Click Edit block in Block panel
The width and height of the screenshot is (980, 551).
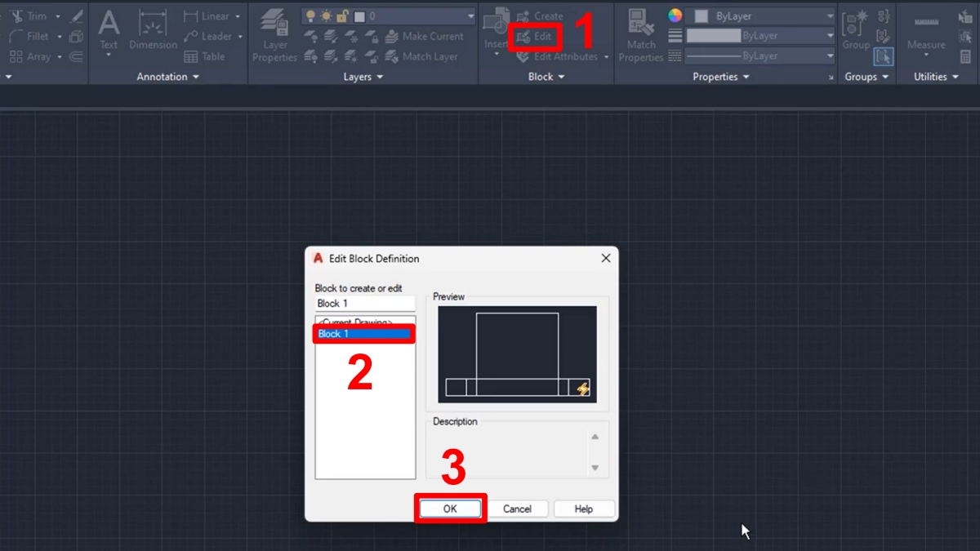[534, 37]
